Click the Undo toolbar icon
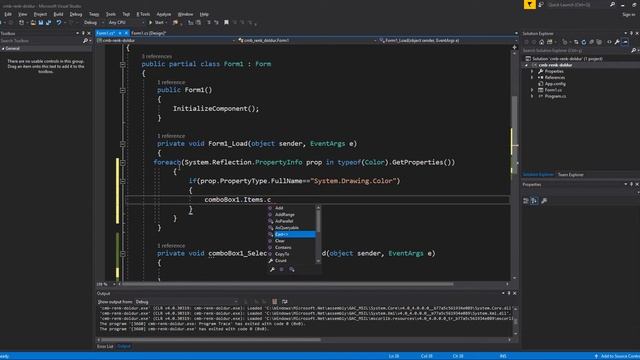The height and width of the screenshot is (360, 640). 59,23
